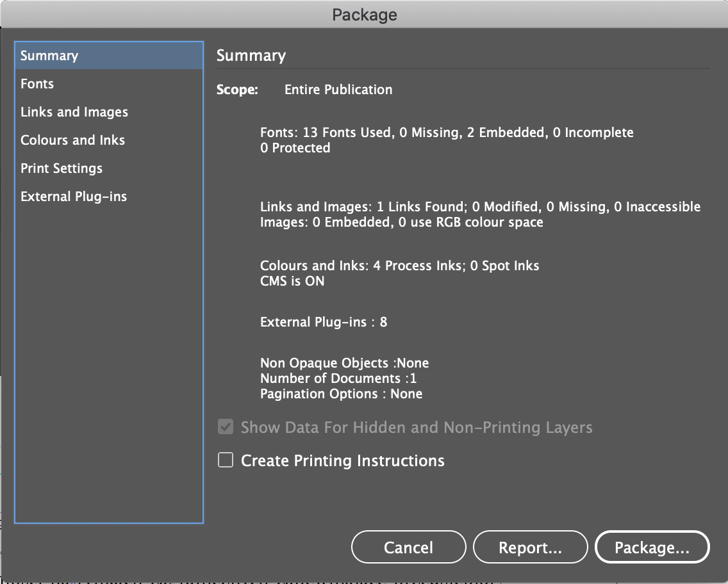This screenshot has height=584, width=728.
Task: Click the 13 Fonts Used summary line
Action: [x=447, y=133]
